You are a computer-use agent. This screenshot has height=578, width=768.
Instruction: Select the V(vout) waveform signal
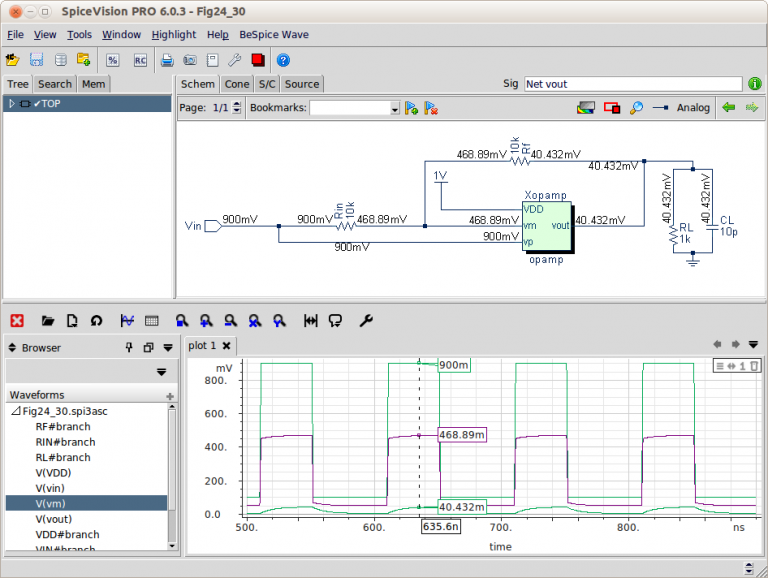(54, 519)
